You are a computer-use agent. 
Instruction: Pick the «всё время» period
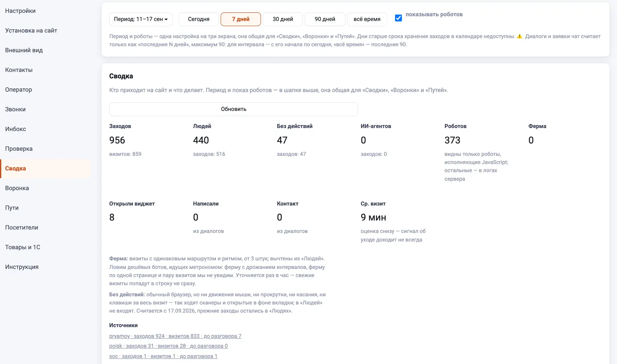coord(367,19)
